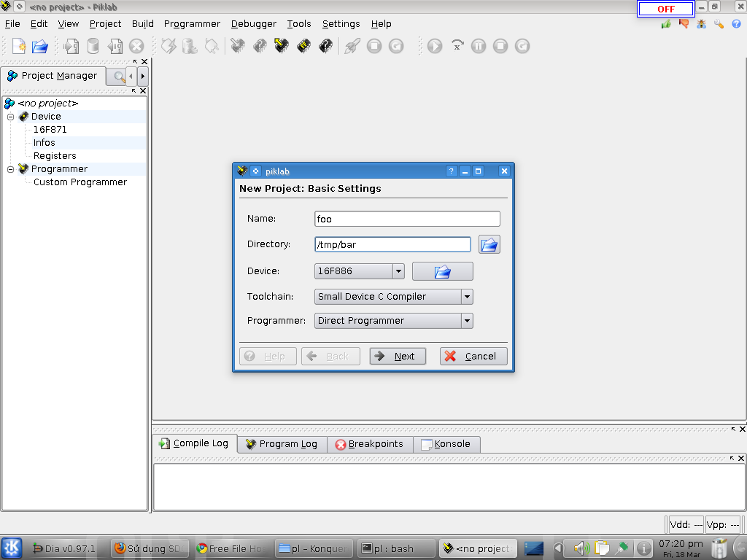Click the KDE menu launcher in taskbar
747x560 pixels.
pos(12,548)
